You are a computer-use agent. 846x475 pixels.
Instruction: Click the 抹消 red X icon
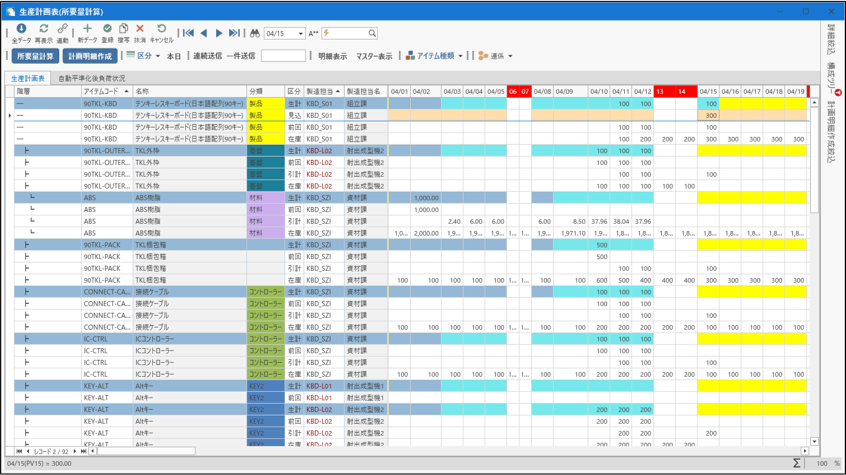click(x=140, y=30)
